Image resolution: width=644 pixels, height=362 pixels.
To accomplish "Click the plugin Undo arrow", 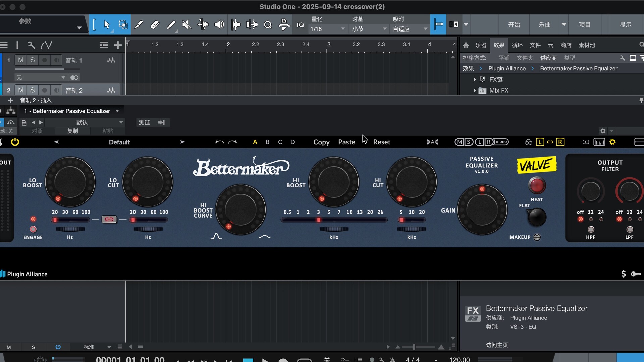I will click(220, 142).
